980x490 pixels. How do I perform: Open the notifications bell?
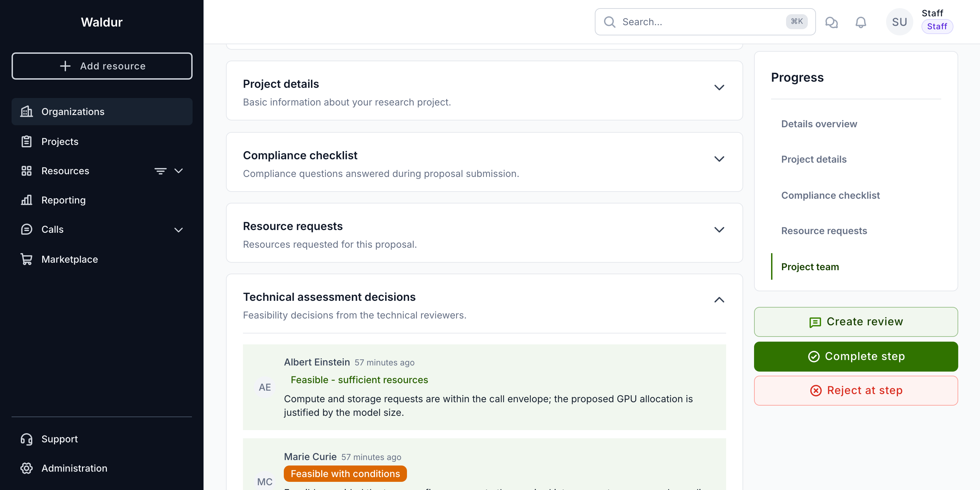pyautogui.click(x=861, y=22)
